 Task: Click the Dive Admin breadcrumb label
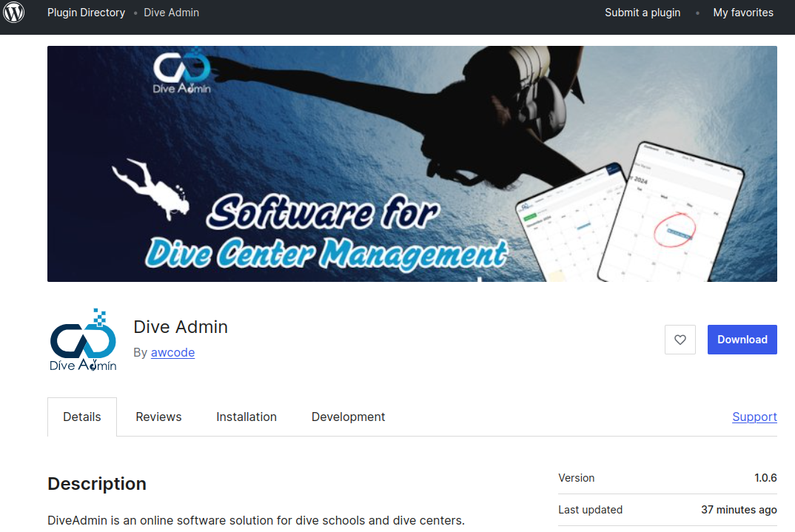tap(171, 13)
